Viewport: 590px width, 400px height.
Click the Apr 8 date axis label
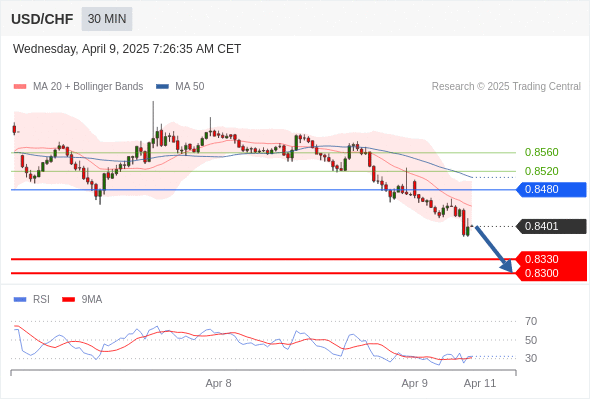[218, 383]
